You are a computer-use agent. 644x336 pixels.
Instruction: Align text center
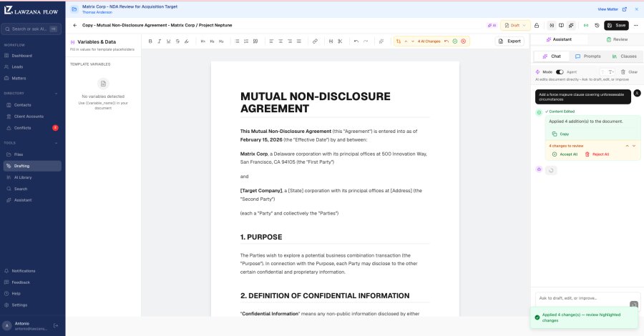pos(280,41)
